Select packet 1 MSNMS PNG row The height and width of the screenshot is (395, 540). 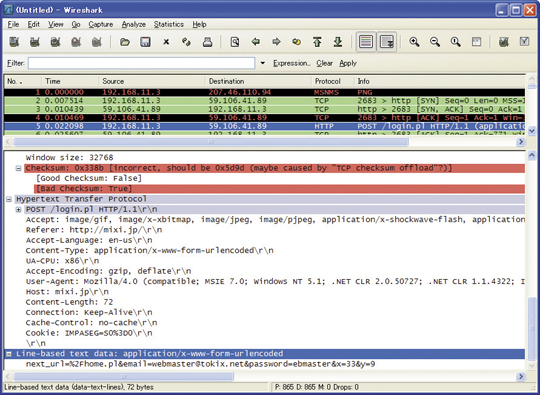pyautogui.click(x=264, y=92)
